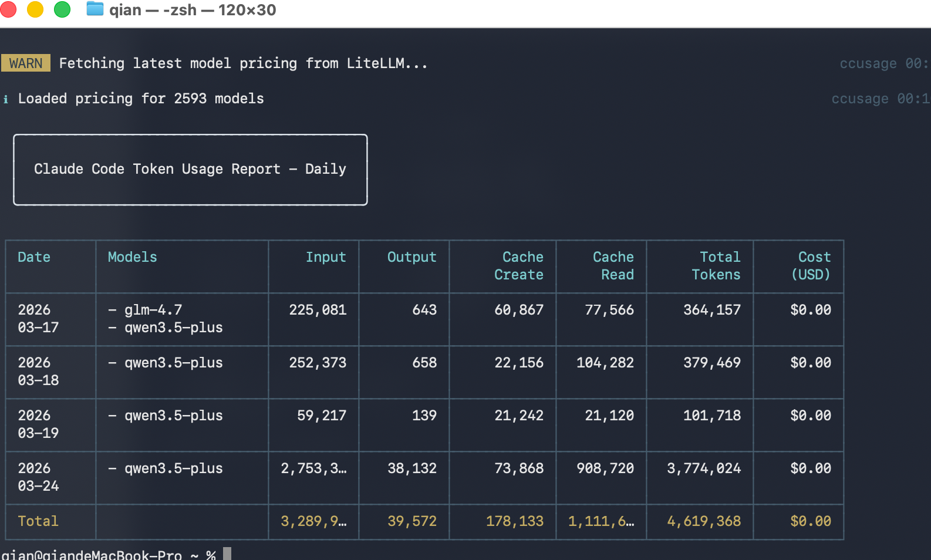931x560 pixels.
Task: Click the total tokens value '379,469'
Action: click(712, 363)
